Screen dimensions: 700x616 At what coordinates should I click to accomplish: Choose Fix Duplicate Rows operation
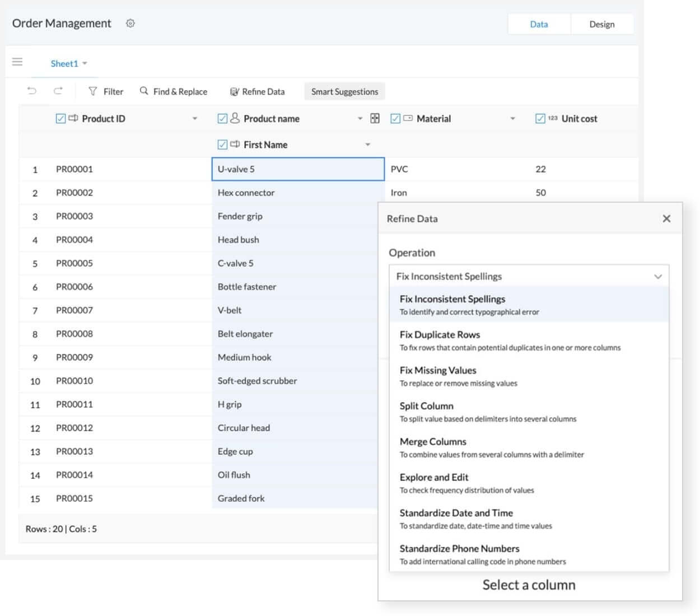click(440, 335)
